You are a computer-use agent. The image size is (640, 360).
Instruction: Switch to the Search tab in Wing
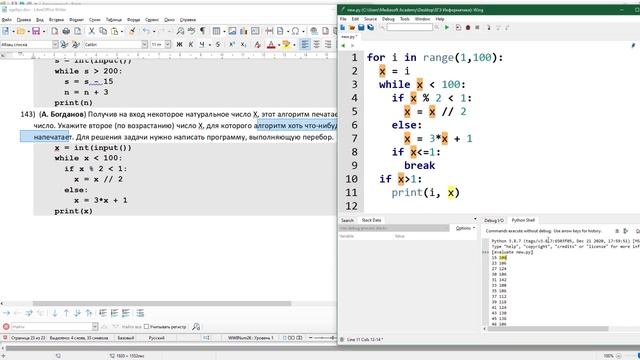(x=347, y=220)
